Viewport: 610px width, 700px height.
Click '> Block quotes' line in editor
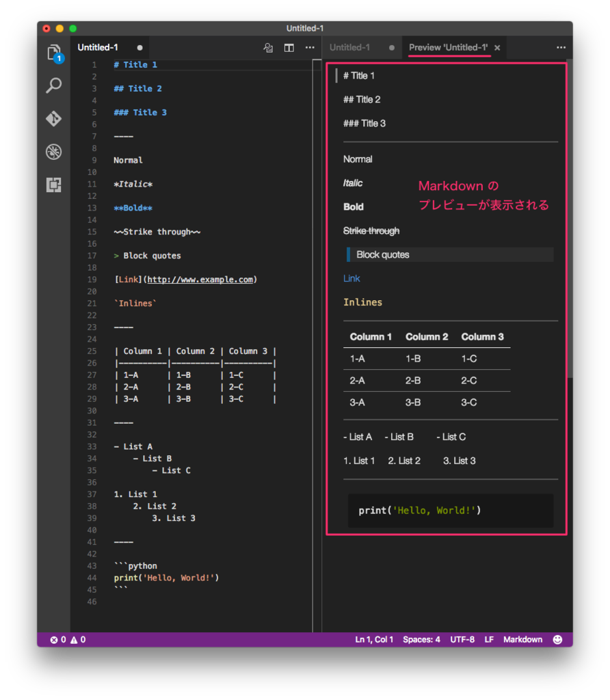[x=147, y=256]
